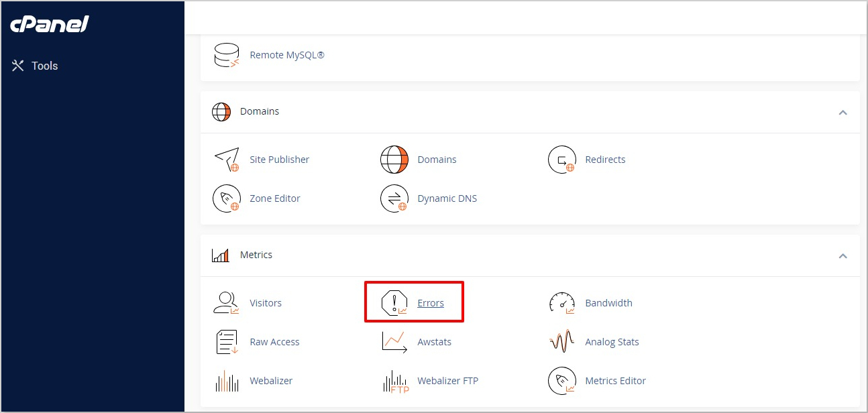Screen dimensions: 868x413
Task: Collapse the Metrics section chevron
Action: point(843,255)
